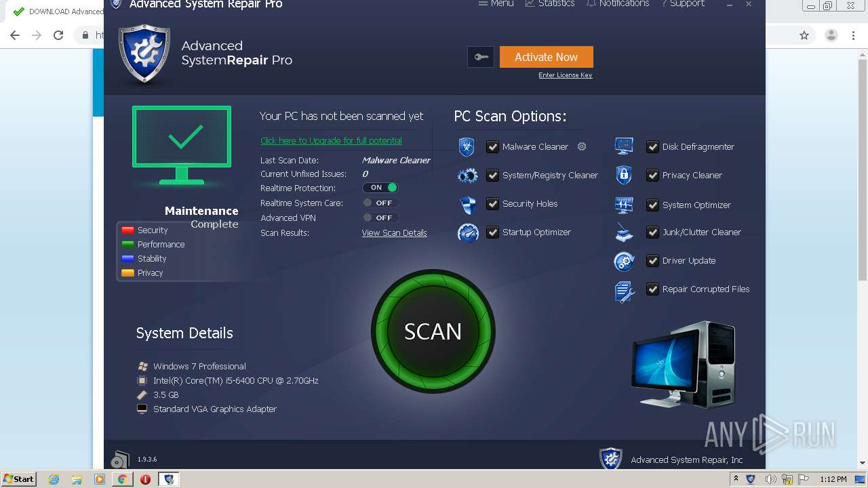Uncheck the Startup Optimizer option

coord(492,232)
